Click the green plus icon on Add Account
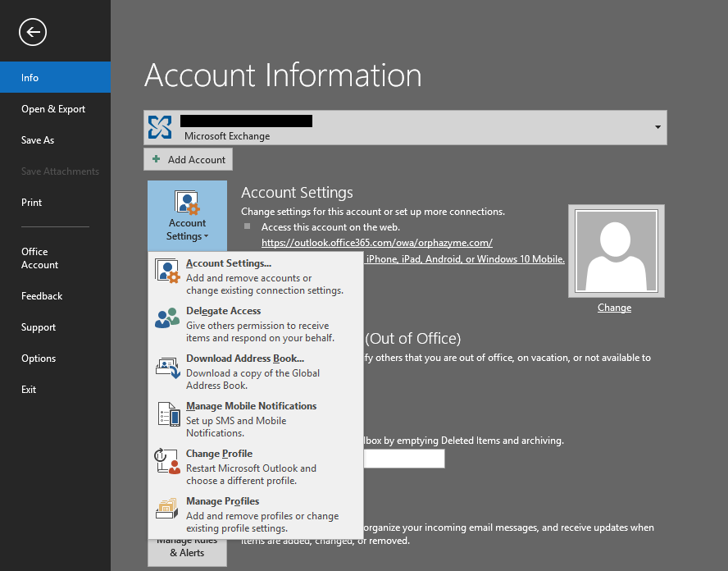Screen dimensions: 728x571 (157, 159)
